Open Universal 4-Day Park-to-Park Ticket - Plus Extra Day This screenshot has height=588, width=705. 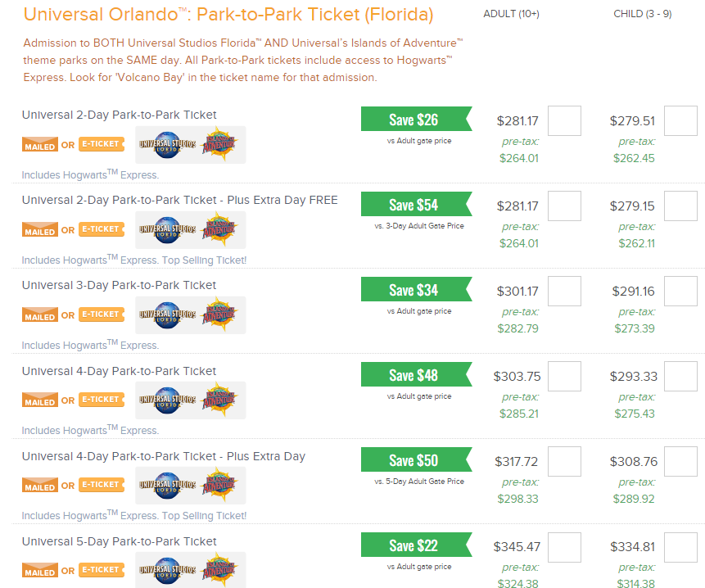point(164,456)
